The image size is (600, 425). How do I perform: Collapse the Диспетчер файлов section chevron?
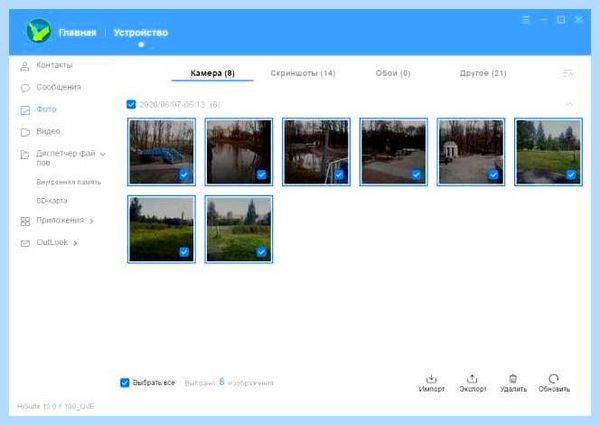(103, 154)
